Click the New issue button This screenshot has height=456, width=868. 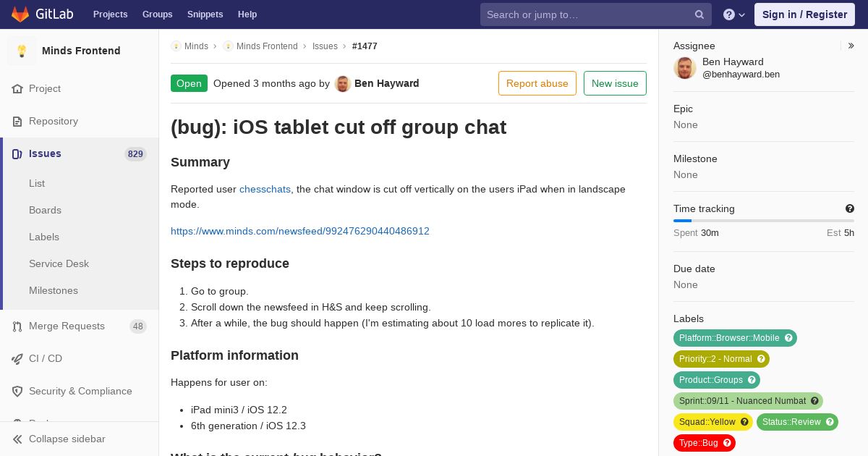pos(615,83)
